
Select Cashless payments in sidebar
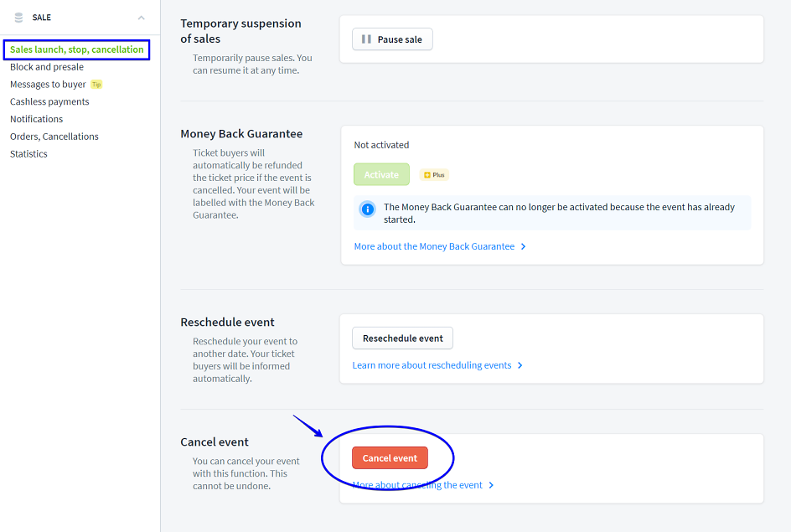pos(49,101)
